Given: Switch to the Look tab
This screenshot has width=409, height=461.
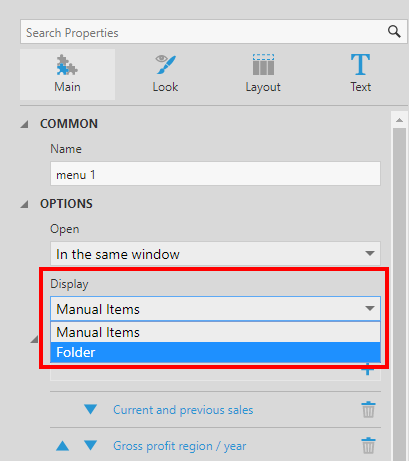Looking at the screenshot, I should pyautogui.click(x=165, y=74).
